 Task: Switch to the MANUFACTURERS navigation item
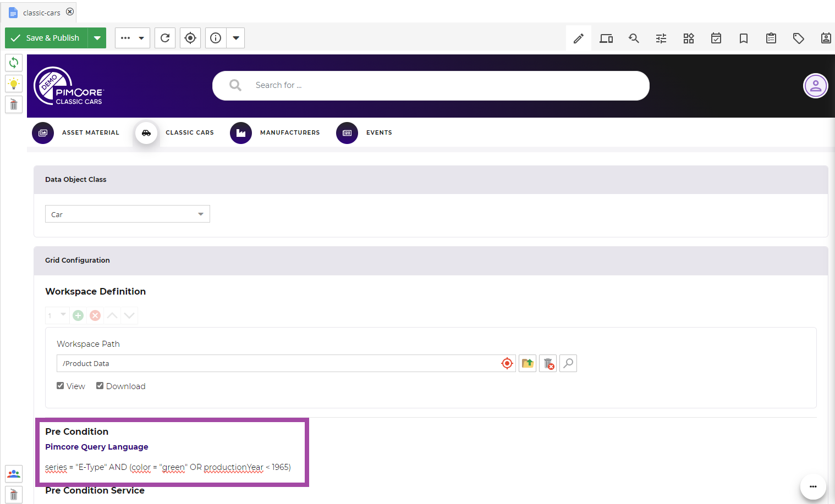click(x=290, y=132)
